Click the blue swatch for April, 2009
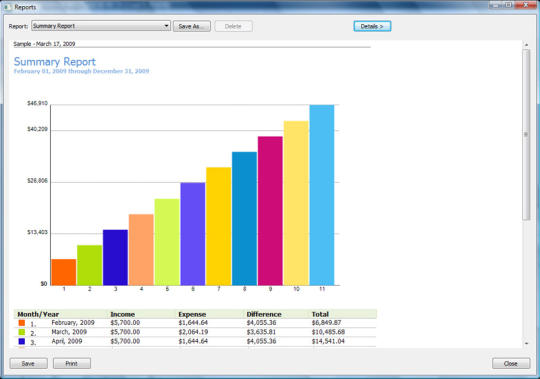 (x=22, y=341)
